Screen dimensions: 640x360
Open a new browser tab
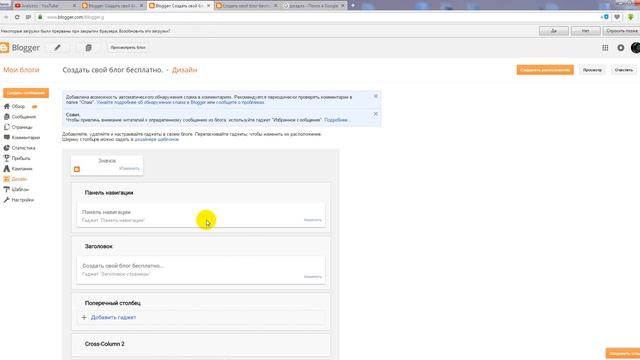point(353,5)
